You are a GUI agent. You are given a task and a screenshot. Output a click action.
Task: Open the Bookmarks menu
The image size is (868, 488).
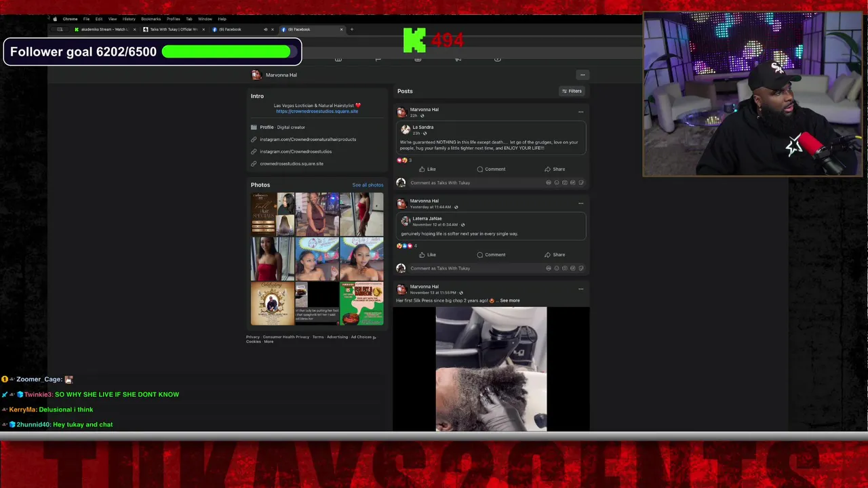click(x=151, y=19)
